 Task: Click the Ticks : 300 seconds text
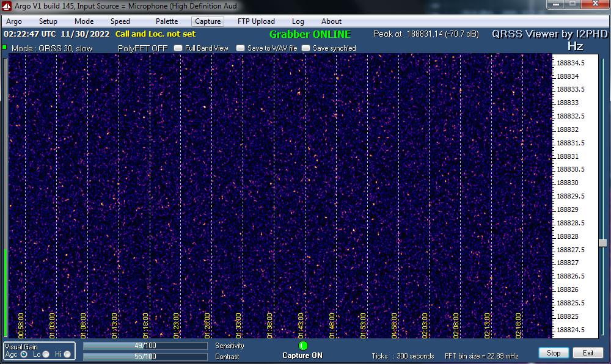coord(403,356)
